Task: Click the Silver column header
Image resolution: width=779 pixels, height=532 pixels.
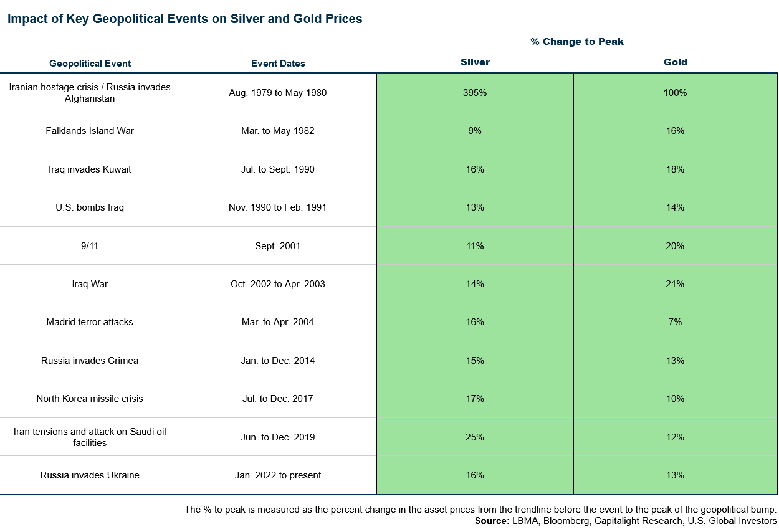Action: (475, 62)
